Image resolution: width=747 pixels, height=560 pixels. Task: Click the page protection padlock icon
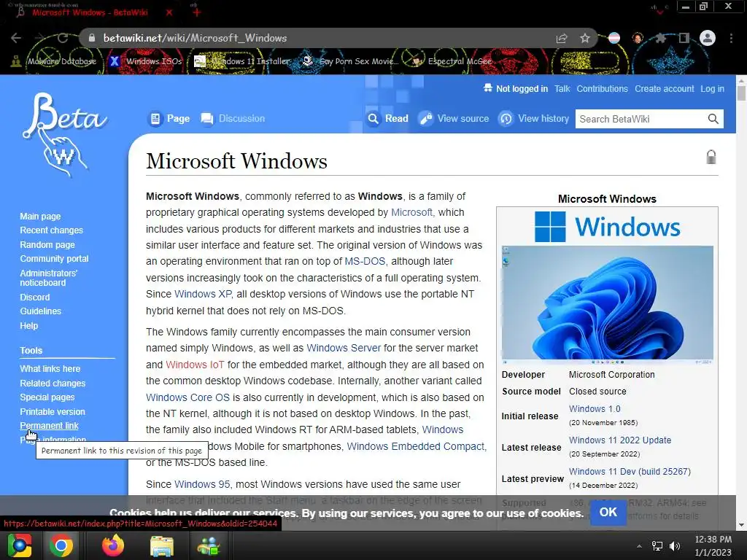711,157
